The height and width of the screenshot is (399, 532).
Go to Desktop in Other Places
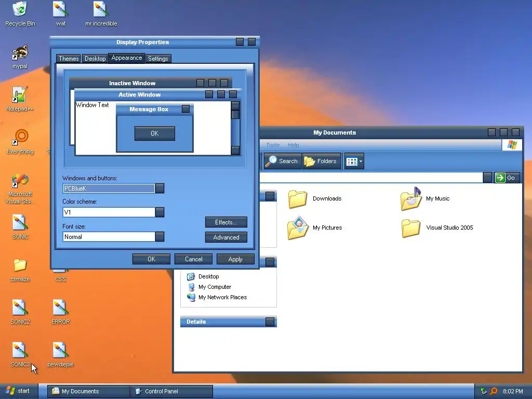tap(203, 276)
